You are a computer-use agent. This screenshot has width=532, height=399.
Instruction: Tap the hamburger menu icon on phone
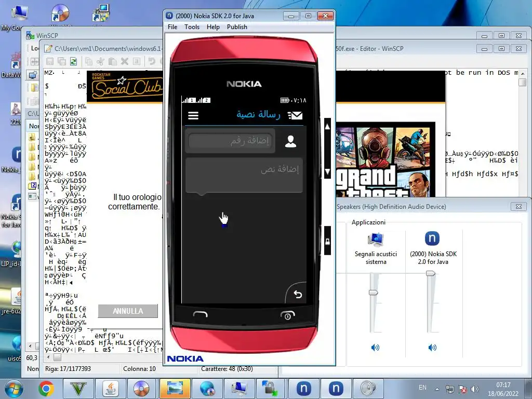[193, 116]
